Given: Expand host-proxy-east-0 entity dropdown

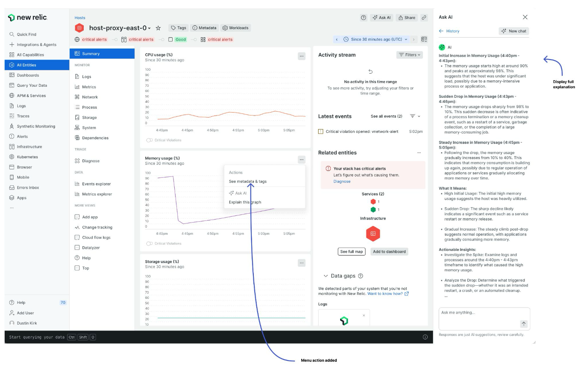Looking at the screenshot, I should coord(149,28).
